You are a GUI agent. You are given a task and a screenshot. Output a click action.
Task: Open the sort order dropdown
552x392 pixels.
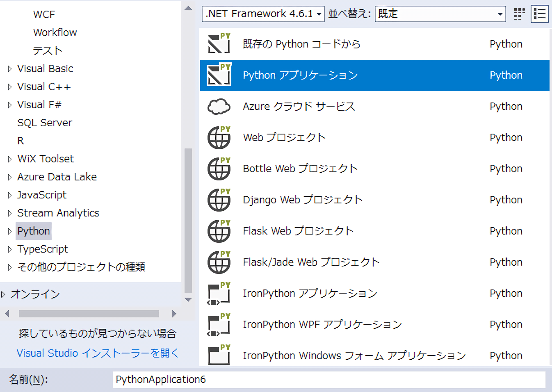440,14
